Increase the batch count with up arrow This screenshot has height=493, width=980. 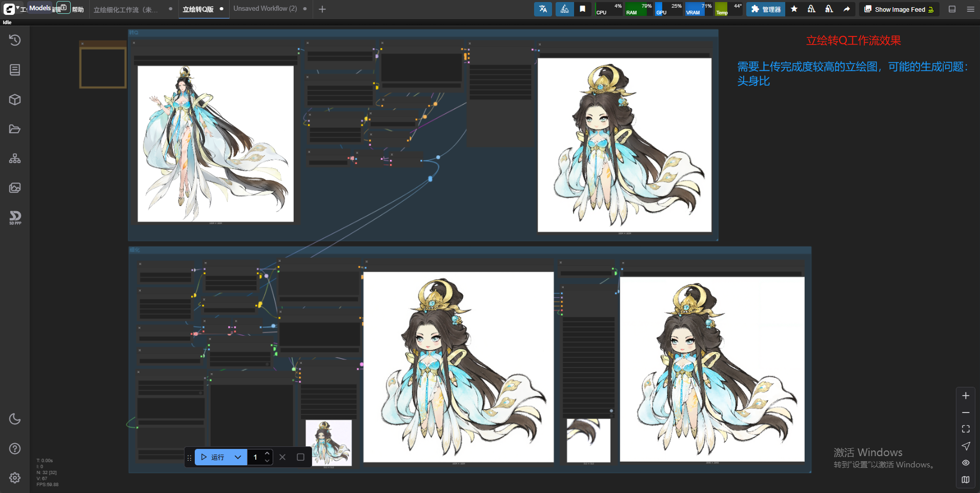[267, 454]
